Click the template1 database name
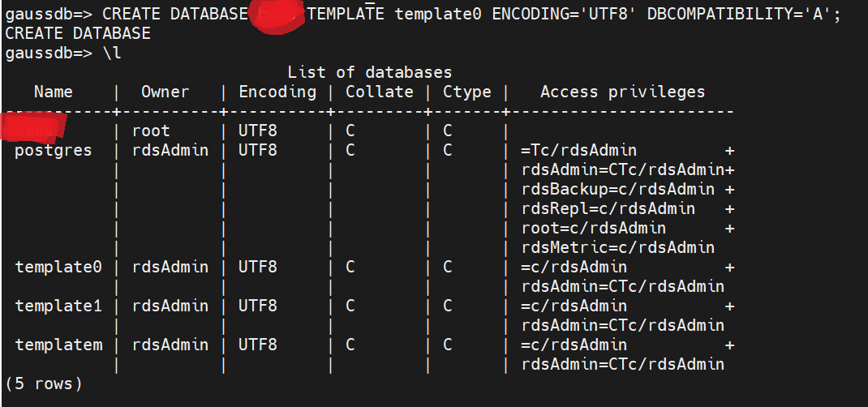This screenshot has height=407, width=868. [x=58, y=306]
